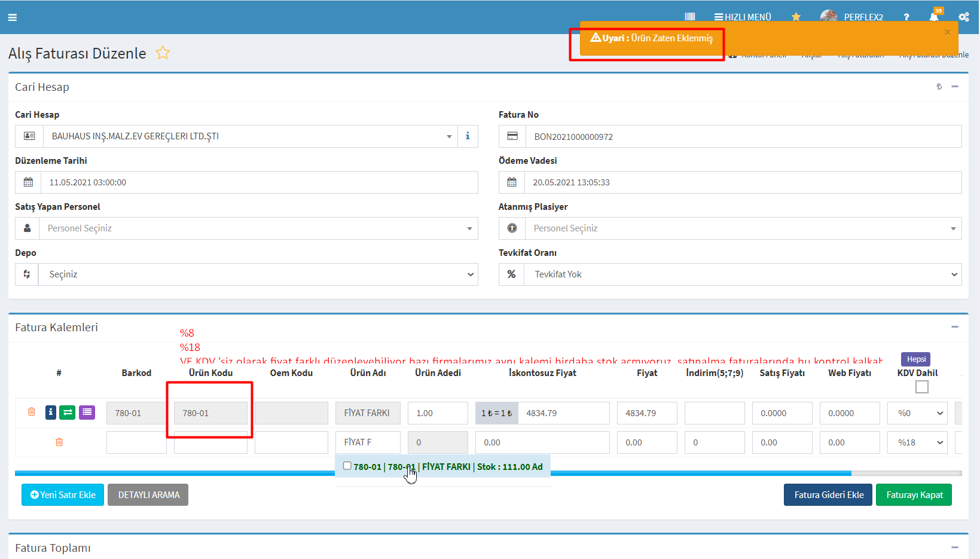Star the Alış Faturası Düzenle page as favorite

pyautogui.click(x=163, y=53)
